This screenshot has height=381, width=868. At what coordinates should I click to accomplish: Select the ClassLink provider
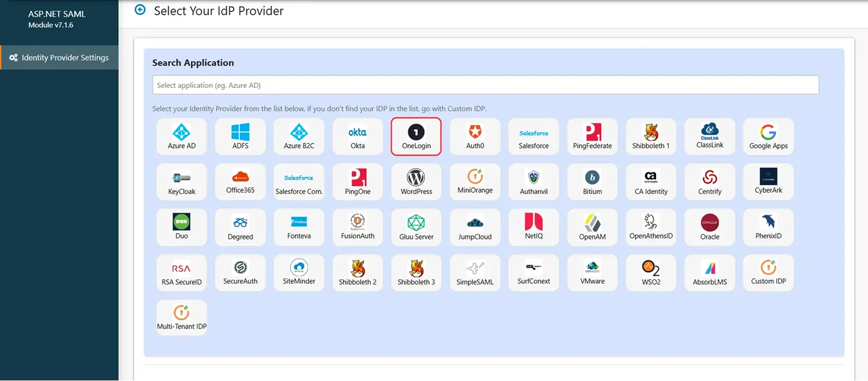[710, 137]
